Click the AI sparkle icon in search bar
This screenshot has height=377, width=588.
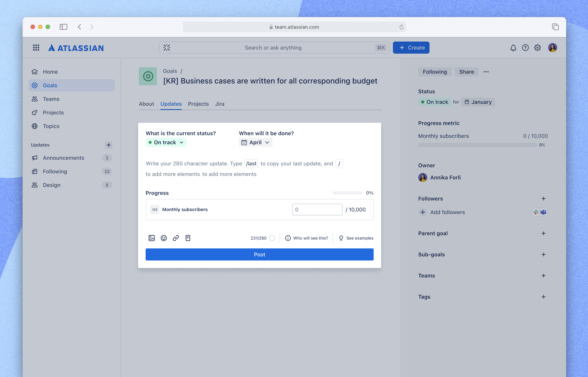(167, 48)
